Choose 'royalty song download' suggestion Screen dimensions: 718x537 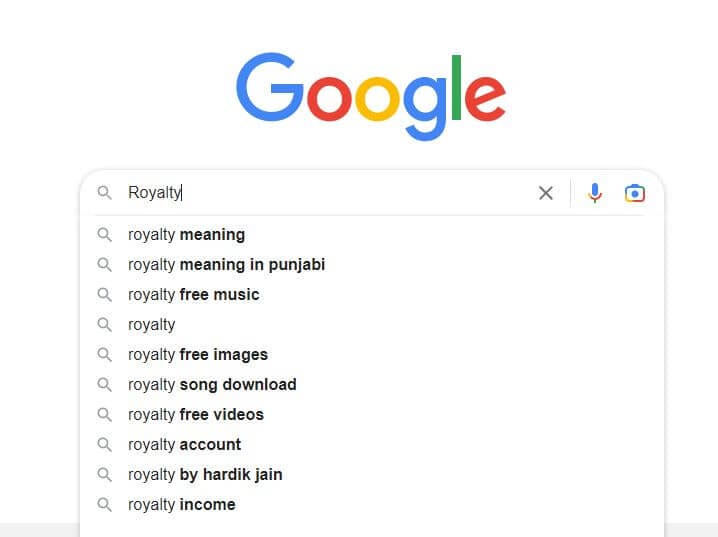point(372,385)
